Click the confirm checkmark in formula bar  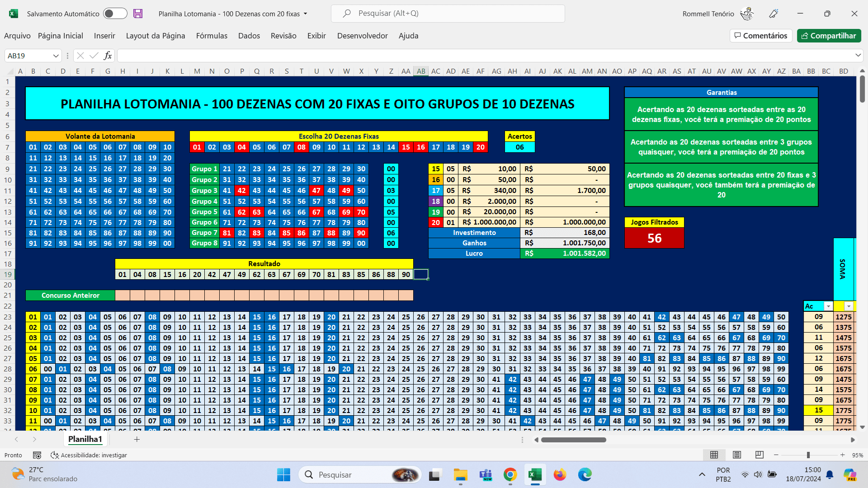tap(94, 56)
